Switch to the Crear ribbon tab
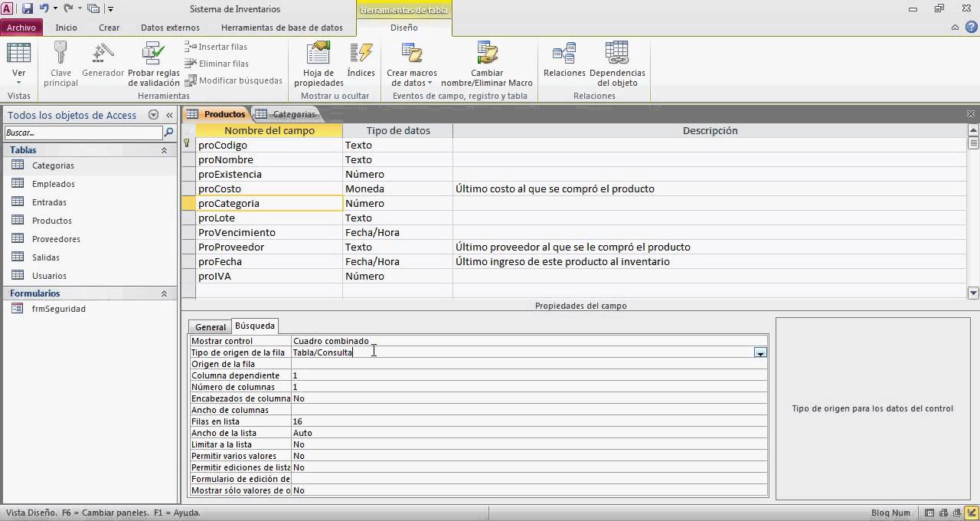The height and width of the screenshot is (521, 980). [x=109, y=28]
